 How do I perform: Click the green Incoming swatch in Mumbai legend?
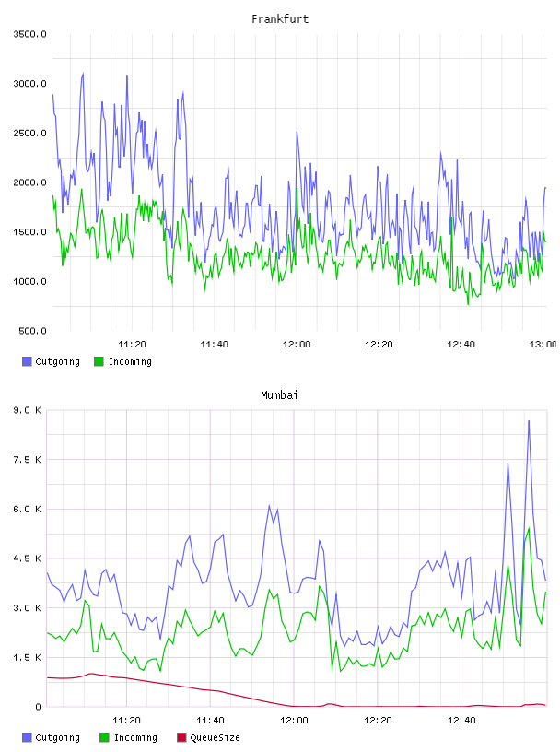104,737
